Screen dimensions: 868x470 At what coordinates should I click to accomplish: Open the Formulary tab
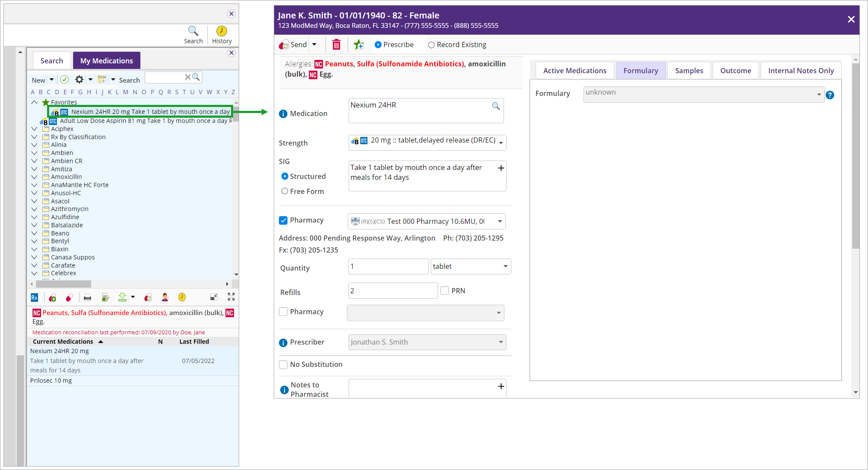coord(640,71)
